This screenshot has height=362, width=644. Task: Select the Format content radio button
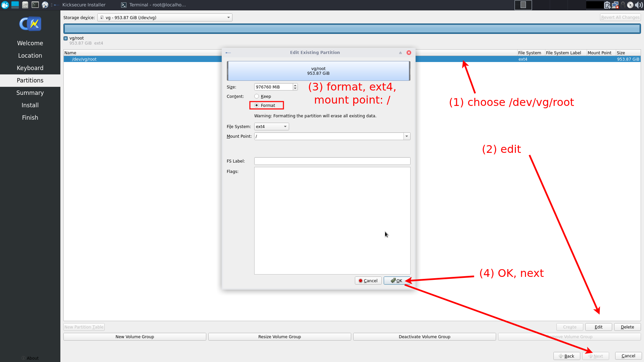pos(257,105)
